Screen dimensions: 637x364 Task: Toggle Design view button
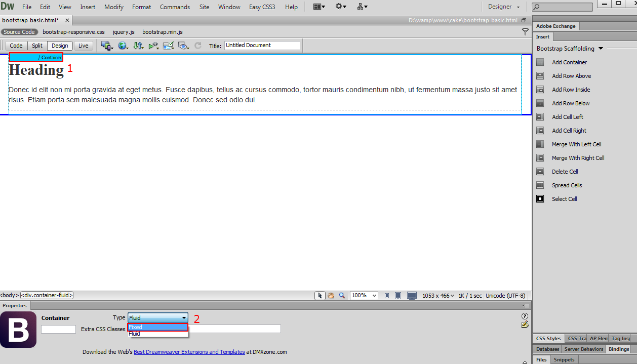(60, 46)
